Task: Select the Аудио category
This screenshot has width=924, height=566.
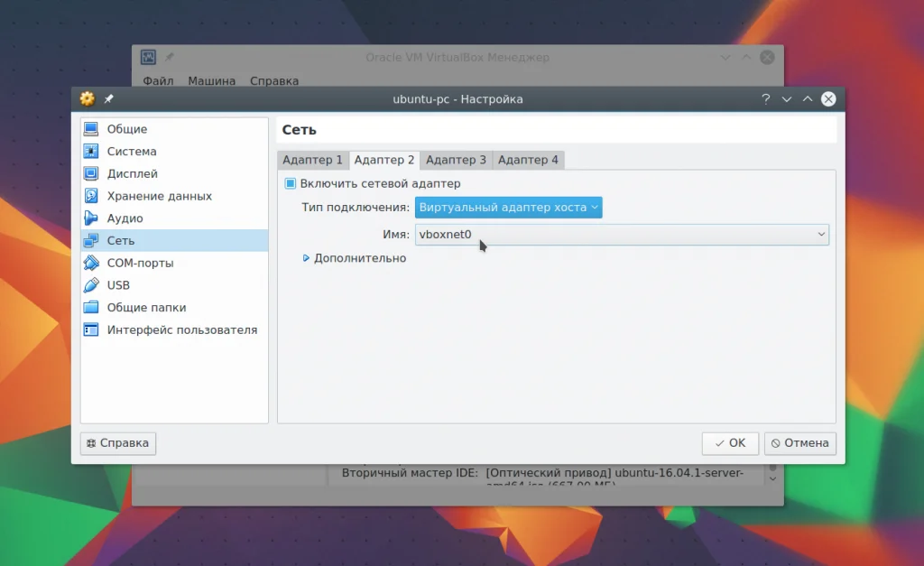Action: (x=174, y=218)
